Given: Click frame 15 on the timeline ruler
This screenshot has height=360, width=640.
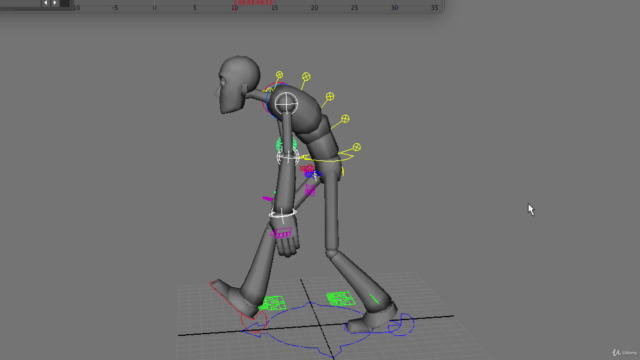Looking at the screenshot, I should tap(275, 8).
